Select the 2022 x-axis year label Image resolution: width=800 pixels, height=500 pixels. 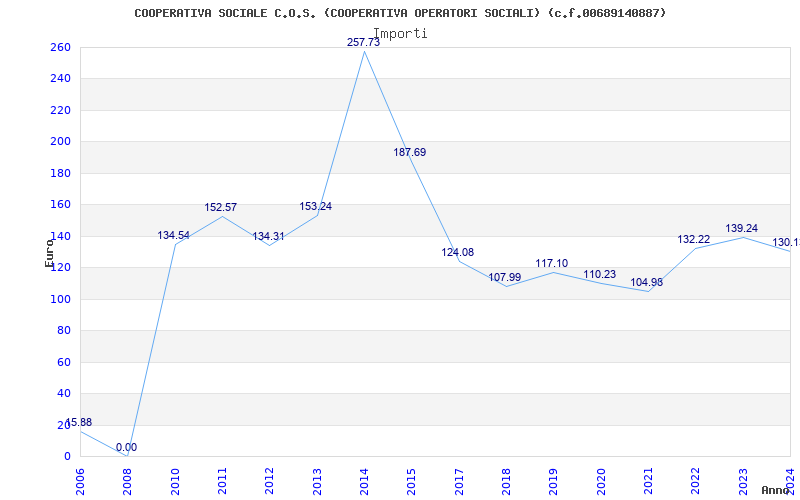pos(695,481)
